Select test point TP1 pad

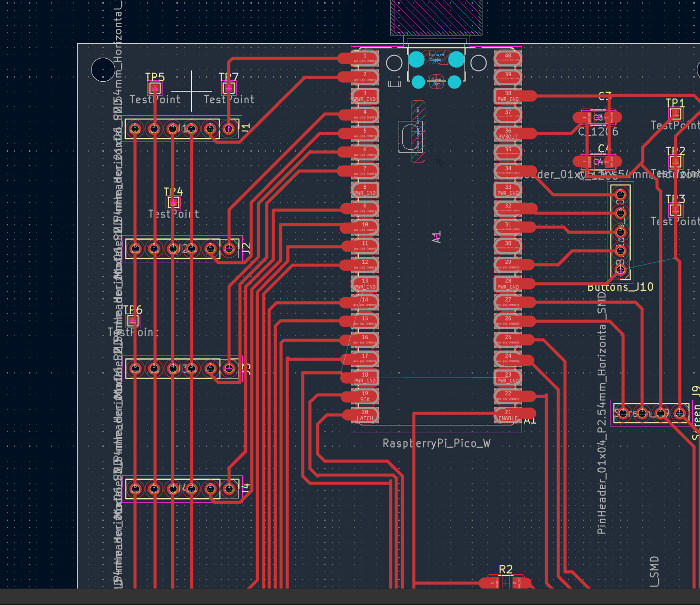click(676, 114)
